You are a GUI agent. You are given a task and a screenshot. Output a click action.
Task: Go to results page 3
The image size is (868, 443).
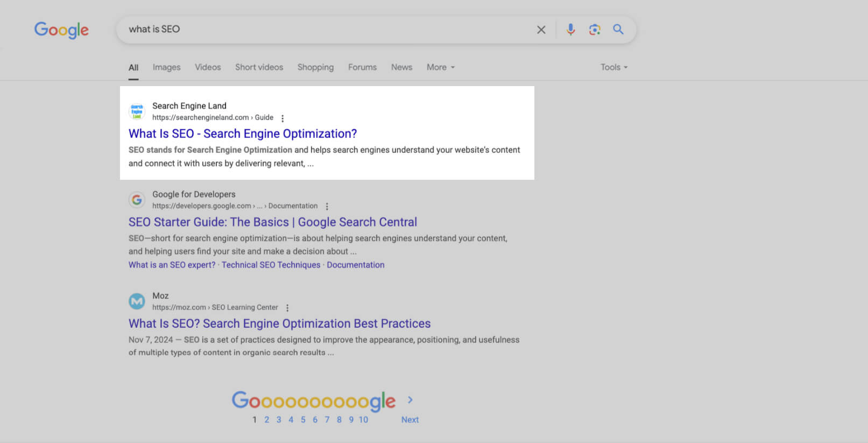279,420
